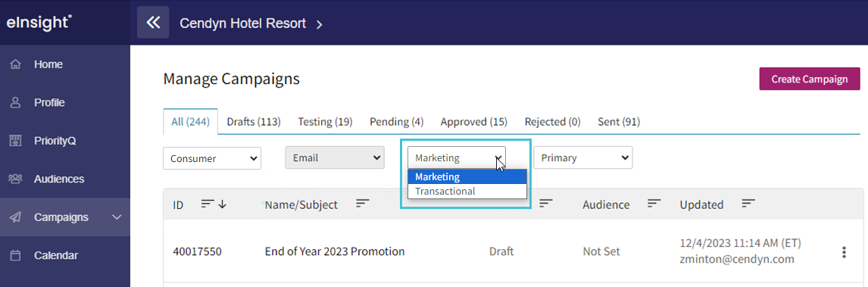Open the Consumer dropdown

click(x=212, y=158)
